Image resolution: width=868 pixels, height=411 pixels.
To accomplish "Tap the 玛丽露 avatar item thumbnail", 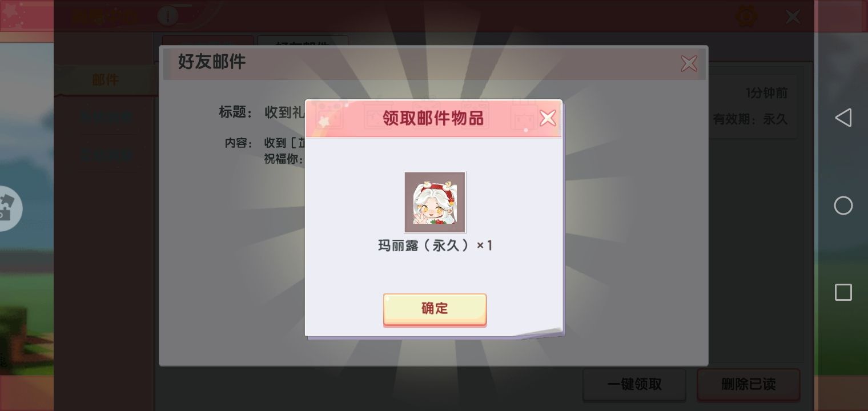I will click(x=435, y=203).
